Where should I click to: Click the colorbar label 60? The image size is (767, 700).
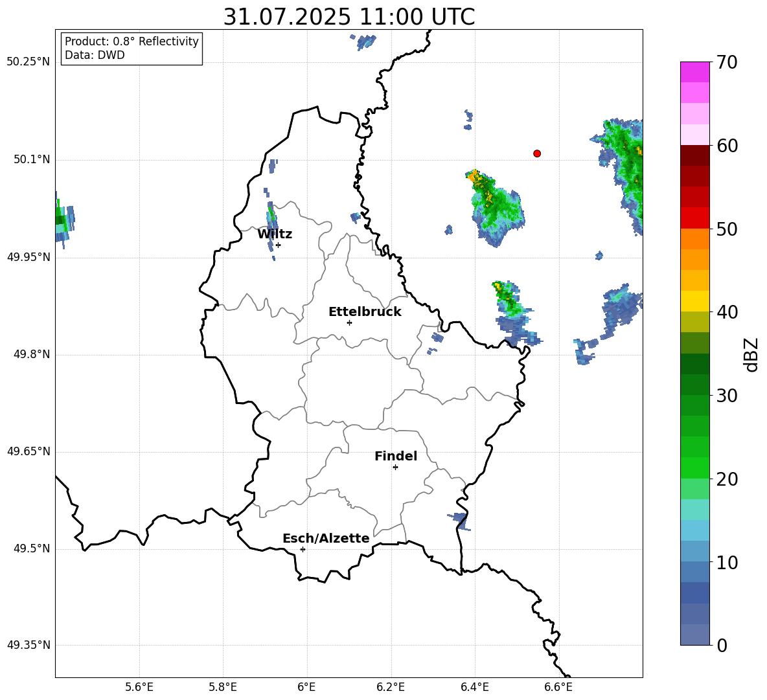tap(727, 146)
